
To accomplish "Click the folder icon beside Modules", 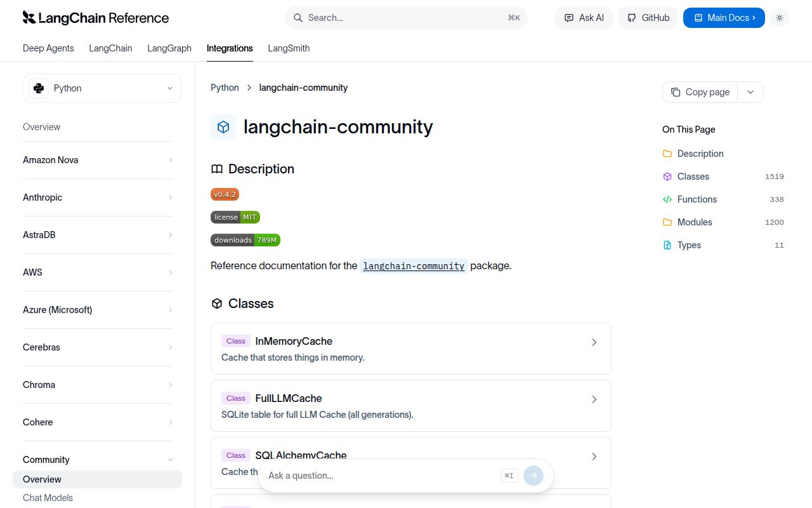I will point(667,222).
